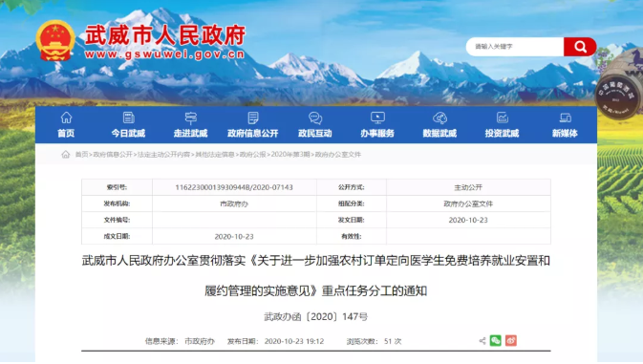Click the 公开方式 label cell

click(x=352, y=187)
